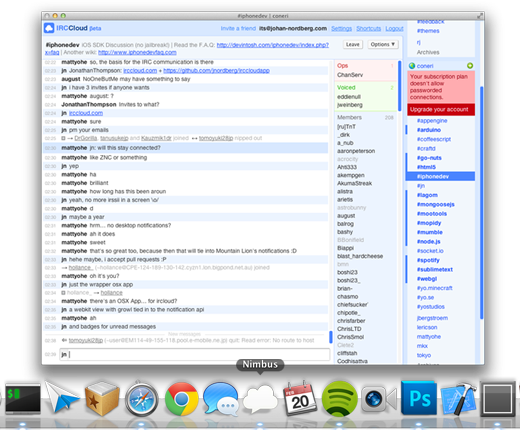Click the gray window icon in dock
The image size is (520, 430).
[x=498, y=399]
